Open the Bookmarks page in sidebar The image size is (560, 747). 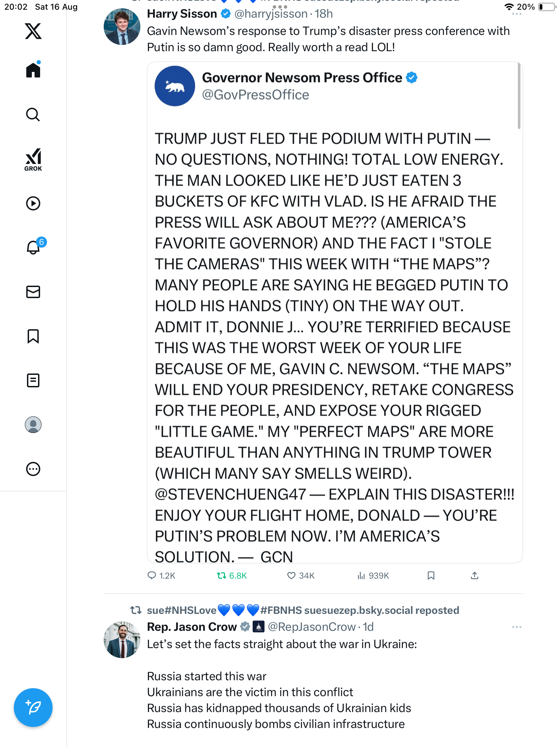tap(33, 336)
